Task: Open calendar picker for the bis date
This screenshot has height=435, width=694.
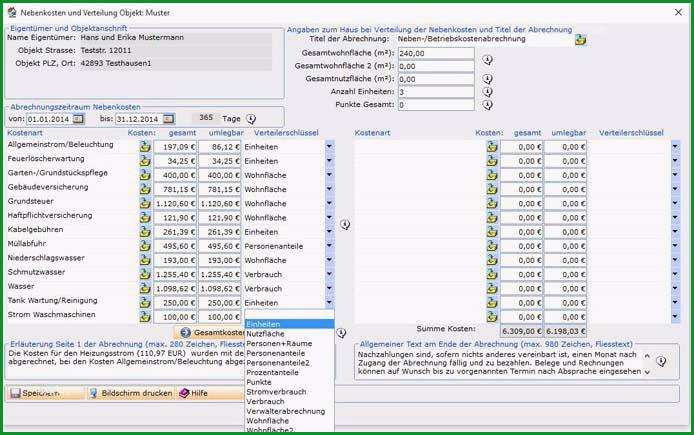Action: (x=168, y=119)
